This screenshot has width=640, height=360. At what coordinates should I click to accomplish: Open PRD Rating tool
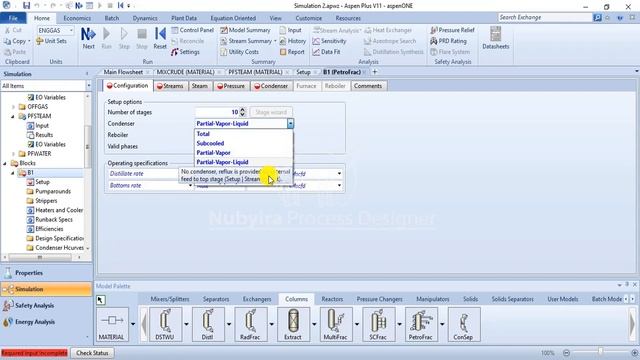coord(448,41)
